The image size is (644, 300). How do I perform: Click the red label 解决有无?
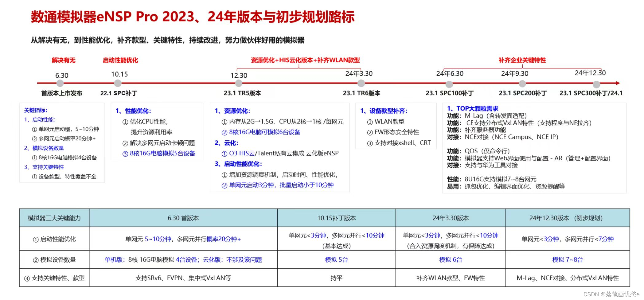point(64,60)
